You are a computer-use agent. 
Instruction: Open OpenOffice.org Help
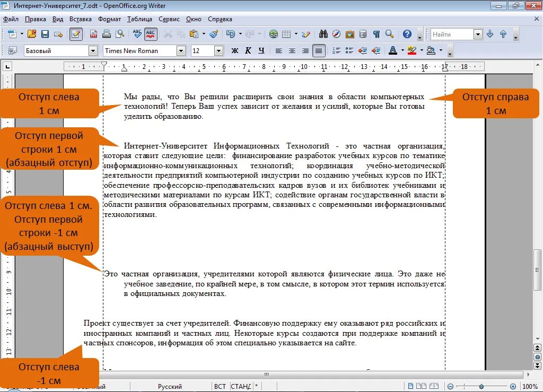click(x=407, y=34)
